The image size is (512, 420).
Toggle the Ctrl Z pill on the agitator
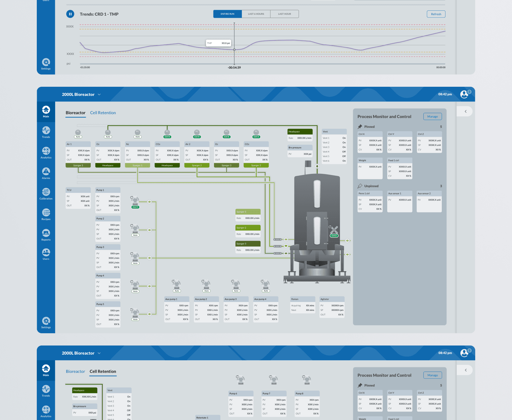pyautogui.click(x=334, y=236)
